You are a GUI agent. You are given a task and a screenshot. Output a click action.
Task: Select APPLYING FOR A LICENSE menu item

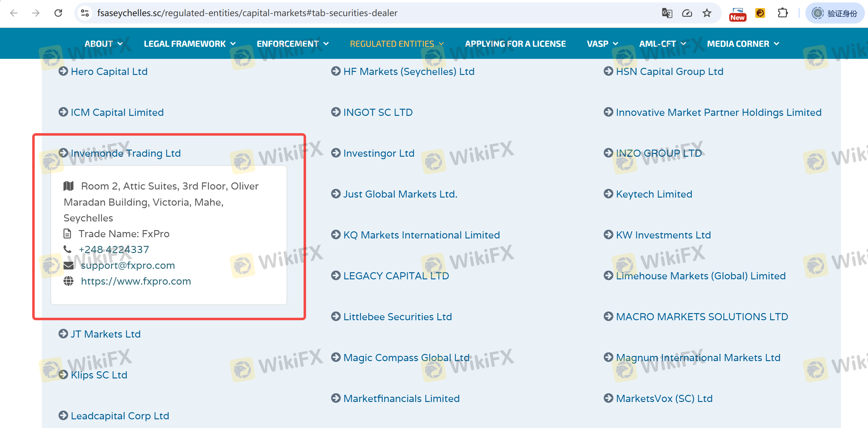coord(515,44)
